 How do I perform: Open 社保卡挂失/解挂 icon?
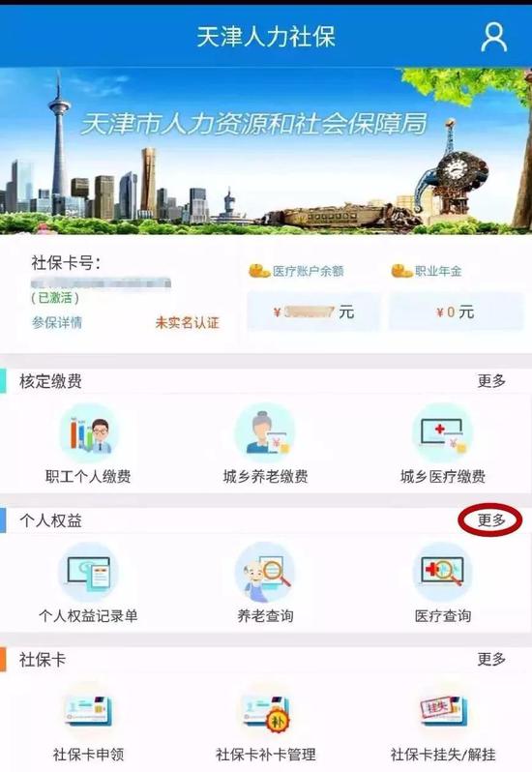tap(442, 712)
